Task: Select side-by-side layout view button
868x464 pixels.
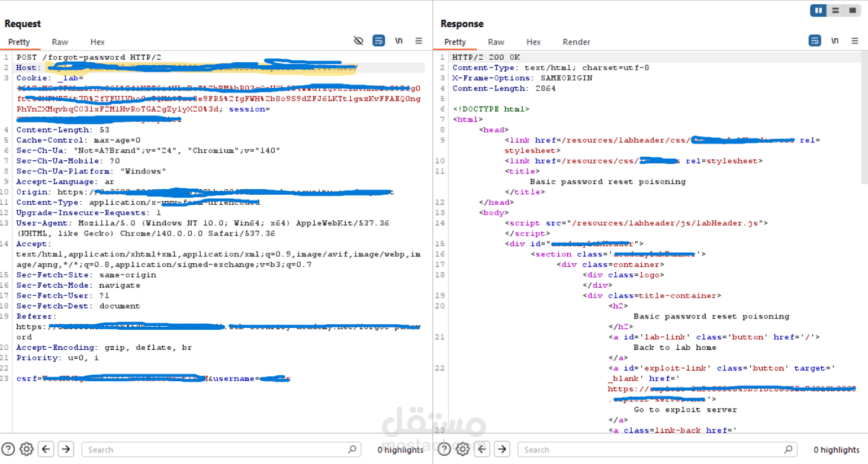Action: (x=819, y=10)
